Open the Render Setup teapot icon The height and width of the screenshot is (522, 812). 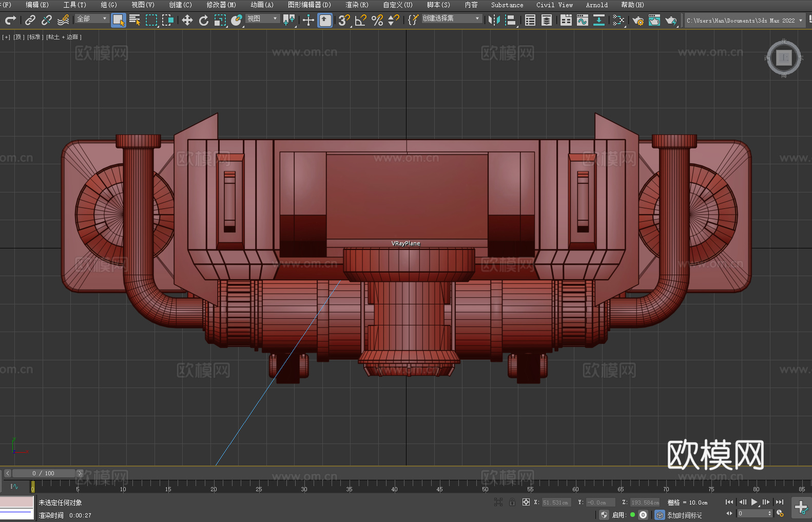(637, 20)
